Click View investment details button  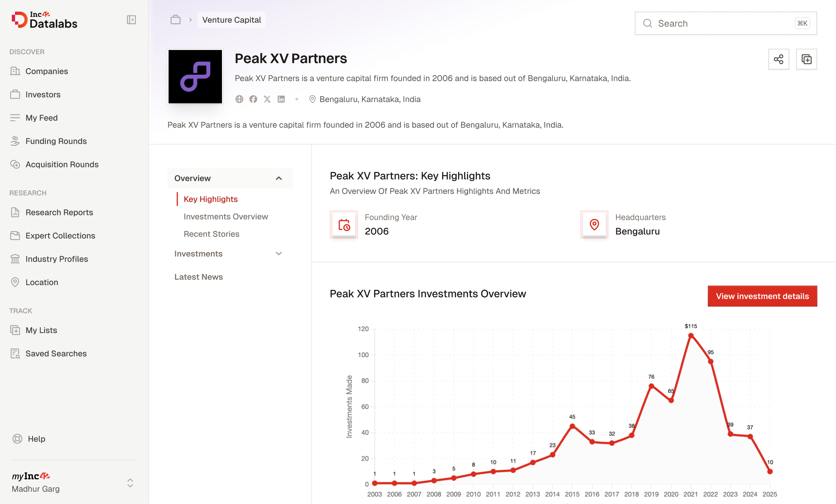coord(762,296)
